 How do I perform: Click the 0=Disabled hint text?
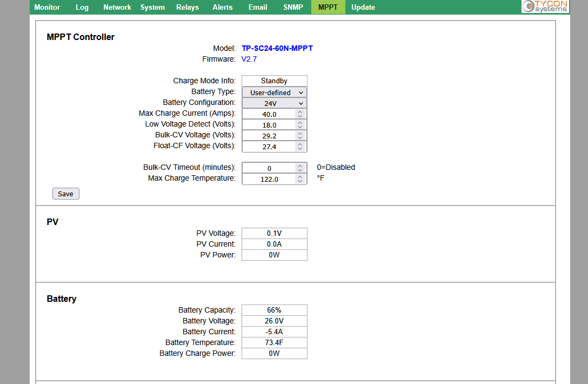pos(336,168)
